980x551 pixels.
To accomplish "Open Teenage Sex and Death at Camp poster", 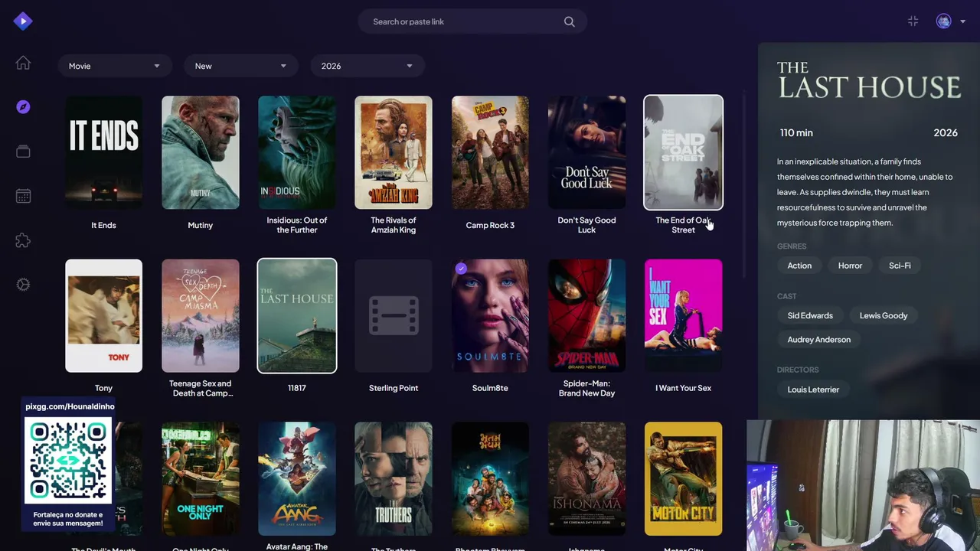I will coord(201,315).
